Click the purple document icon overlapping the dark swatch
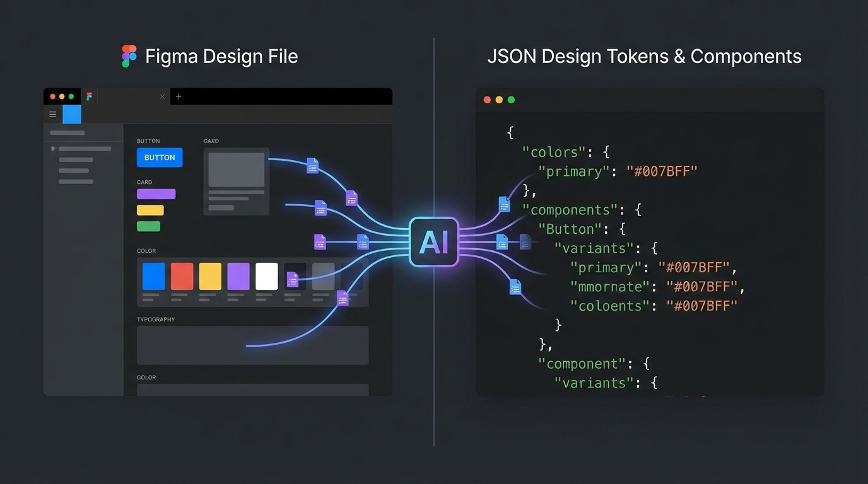The width and height of the screenshot is (868, 484). [293, 279]
